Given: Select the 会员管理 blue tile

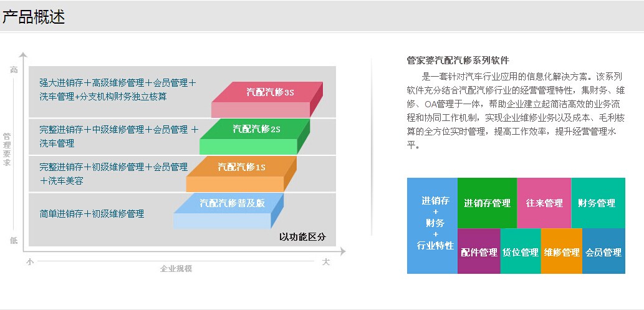Looking at the screenshot, I should tap(603, 252).
